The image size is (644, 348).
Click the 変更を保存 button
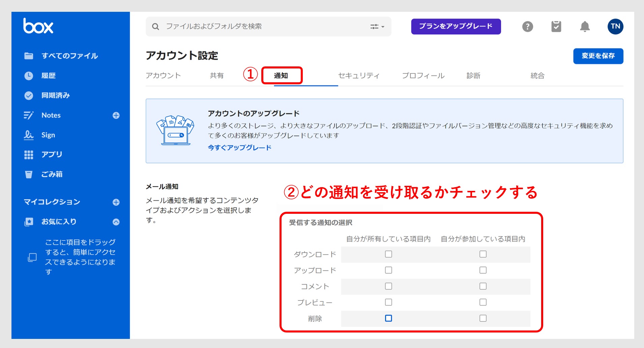click(x=598, y=56)
